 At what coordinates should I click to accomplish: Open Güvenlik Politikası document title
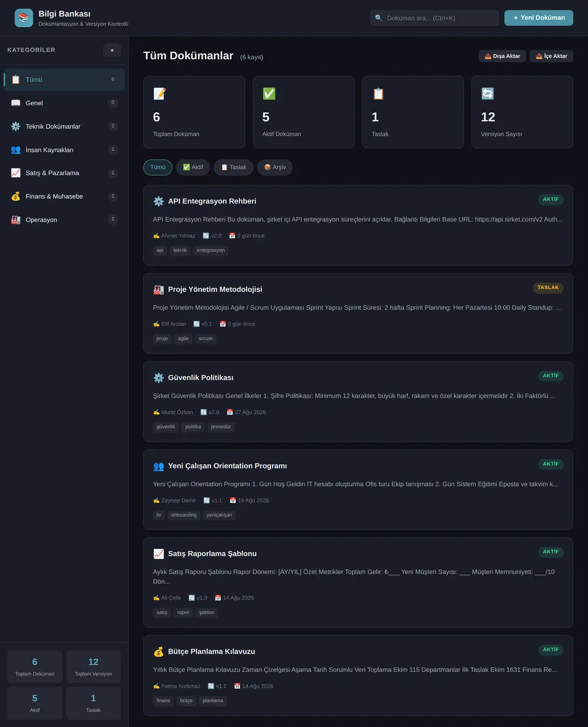(201, 378)
